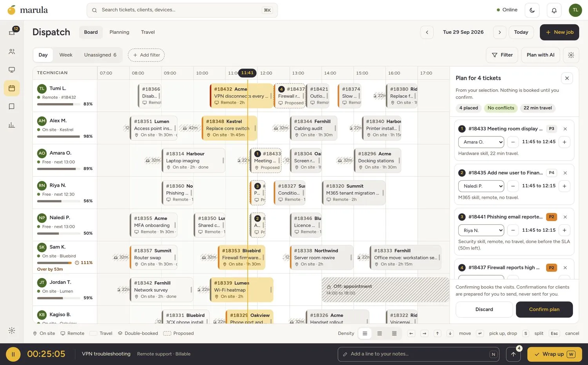Open the Add filter chip
The width and height of the screenshot is (588, 365).
pos(146,55)
